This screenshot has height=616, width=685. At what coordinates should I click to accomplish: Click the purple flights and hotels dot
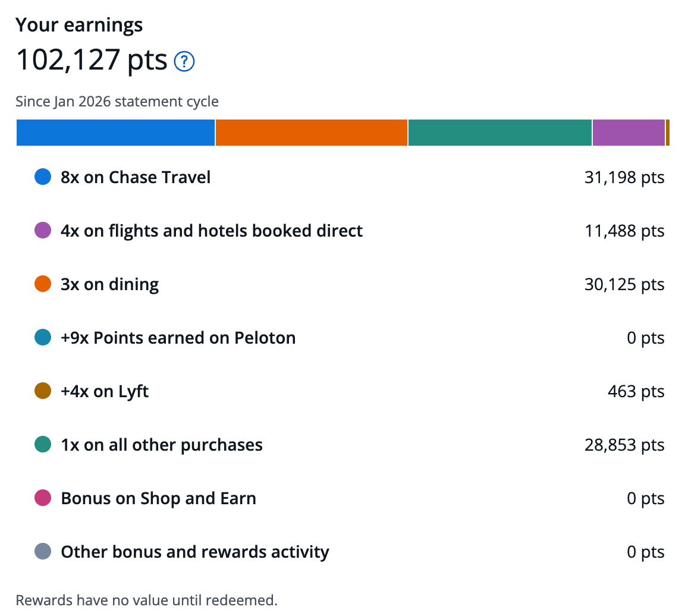(x=43, y=230)
